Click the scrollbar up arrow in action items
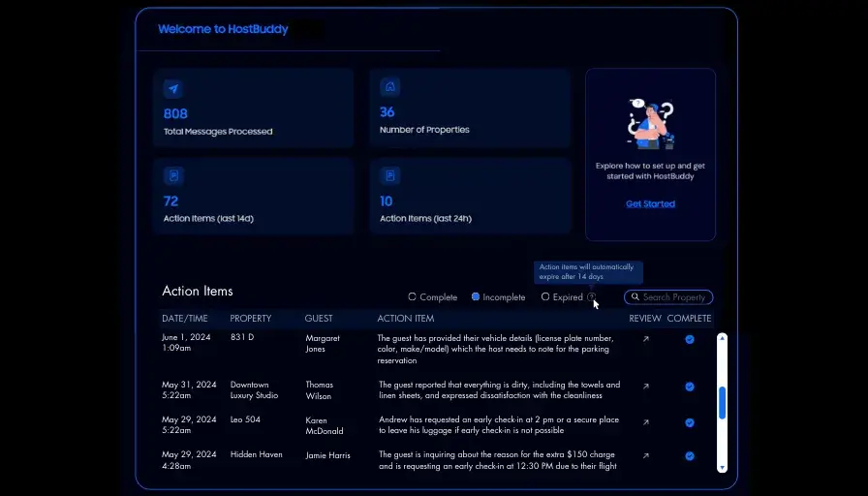The width and height of the screenshot is (868, 496). tap(722, 338)
